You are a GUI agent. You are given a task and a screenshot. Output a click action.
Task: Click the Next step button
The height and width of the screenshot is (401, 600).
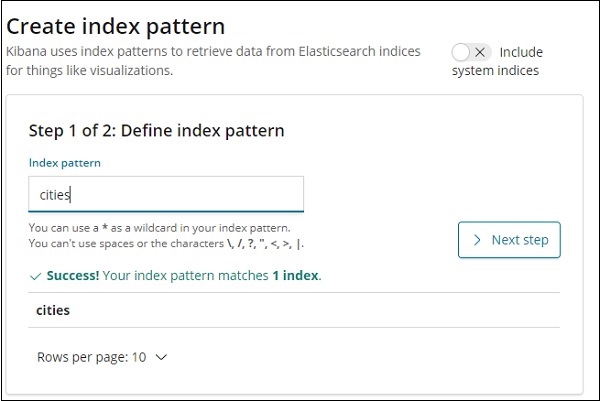509,240
